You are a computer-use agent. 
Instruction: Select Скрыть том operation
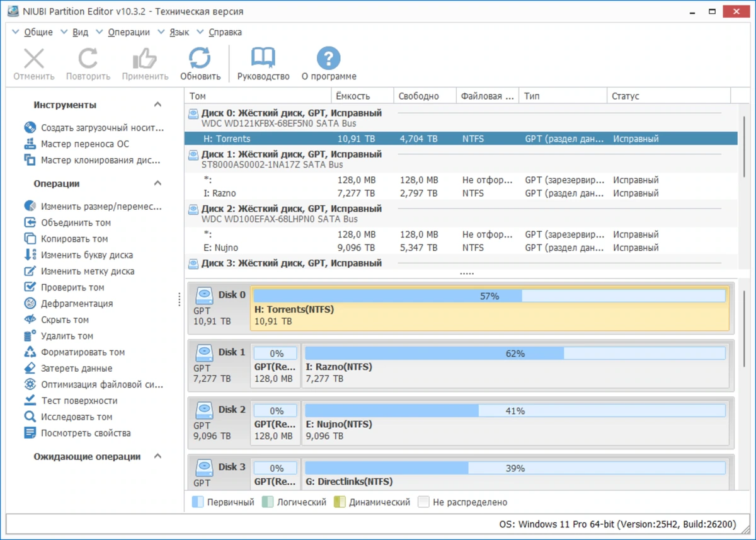pos(57,320)
